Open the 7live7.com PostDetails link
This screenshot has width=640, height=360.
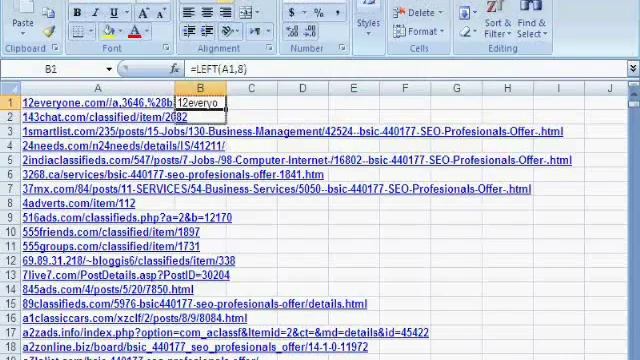[x=126, y=275]
